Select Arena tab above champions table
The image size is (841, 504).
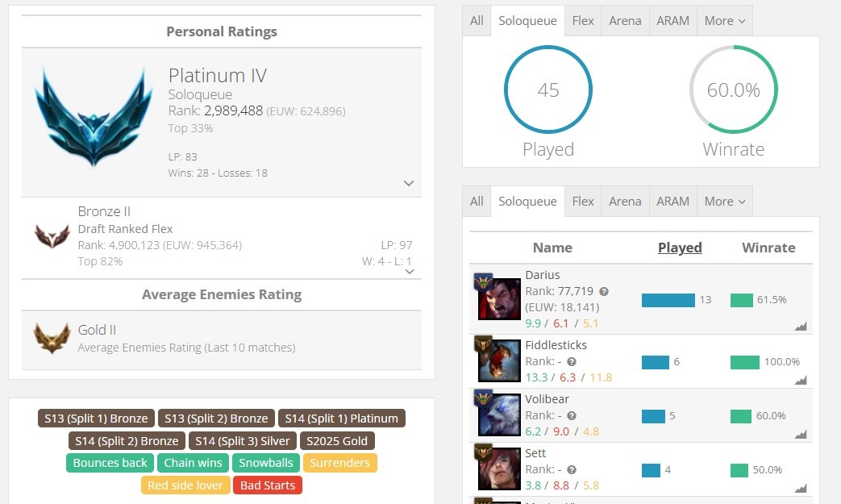pos(626,202)
